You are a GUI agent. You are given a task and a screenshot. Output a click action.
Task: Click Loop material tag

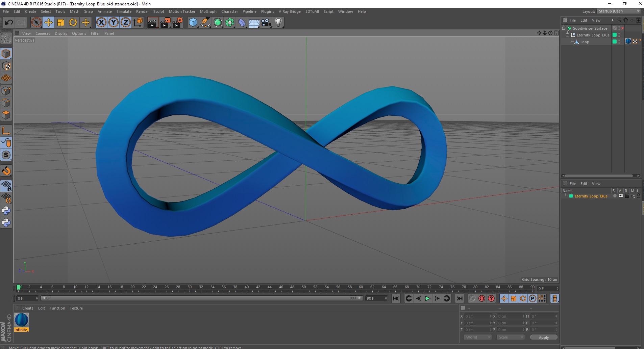pyautogui.click(x=628, y=41)
